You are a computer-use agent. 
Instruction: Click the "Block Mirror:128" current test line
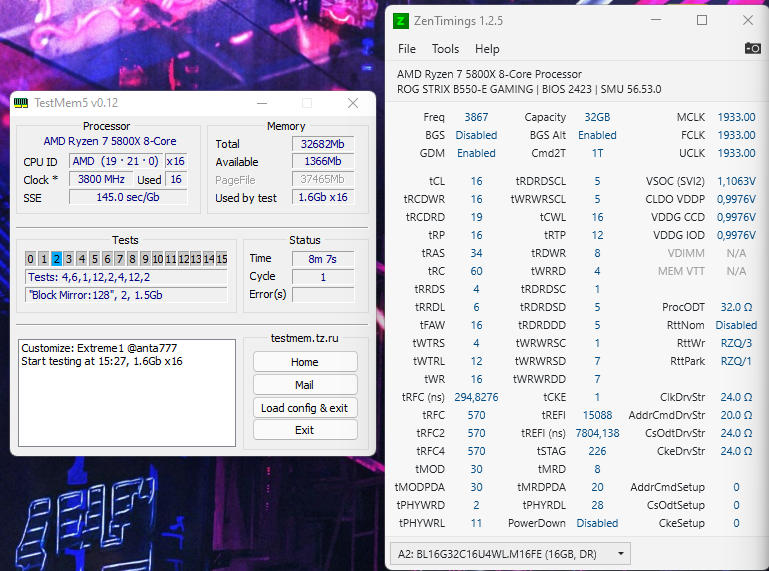pyautogui.click(x=126, y=295)
